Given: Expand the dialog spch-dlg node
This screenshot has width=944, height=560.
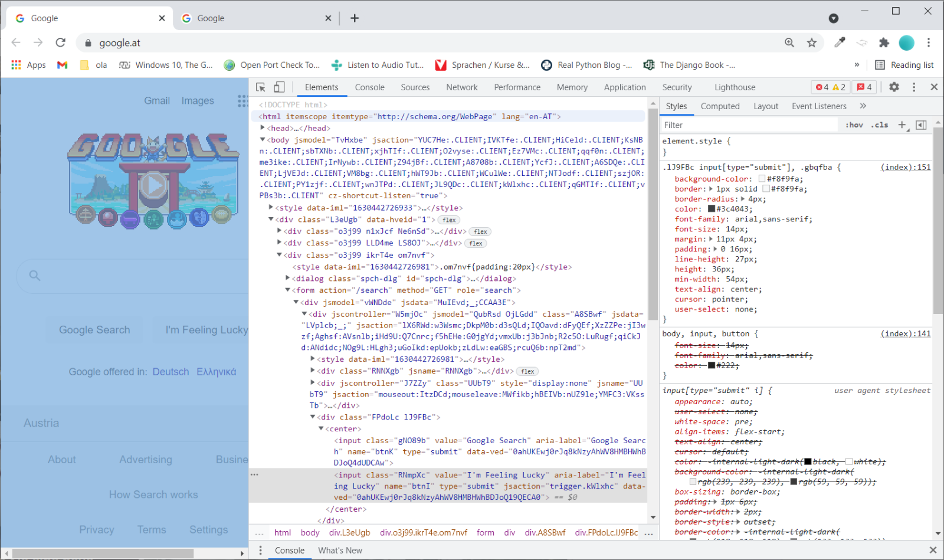Looking at the screenshot, I should (x=287, y=278).
